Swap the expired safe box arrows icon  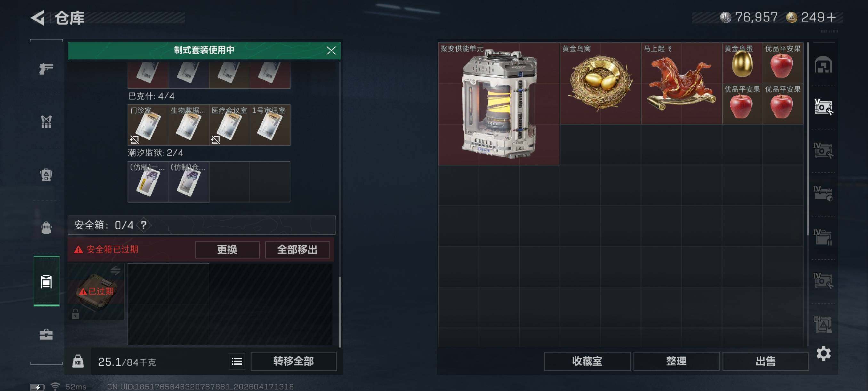[116, 270]
